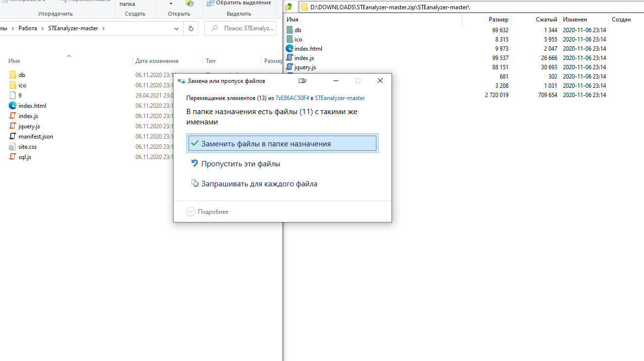This screenshot has height=361, width=644.
Task: Click Обратить выделение in Explorer ribbon
Action: (x=239, y=3)
